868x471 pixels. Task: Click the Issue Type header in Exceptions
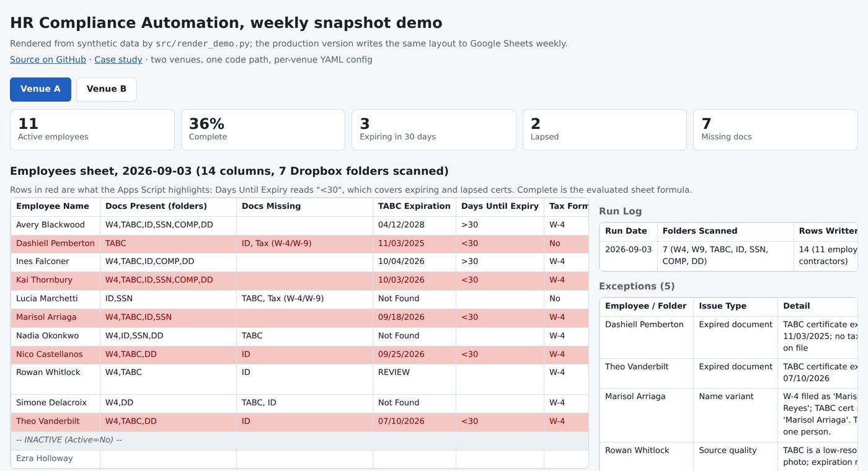click(735, 307)
